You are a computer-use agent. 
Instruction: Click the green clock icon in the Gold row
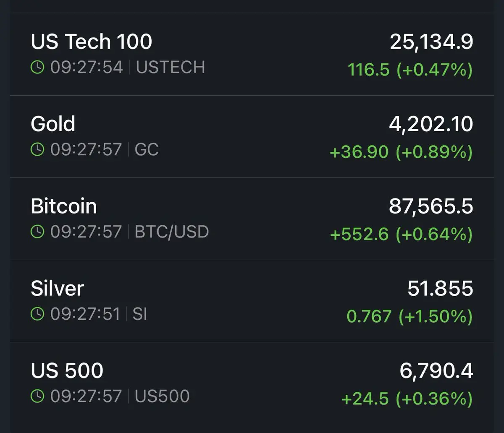[x=38, y=149]
